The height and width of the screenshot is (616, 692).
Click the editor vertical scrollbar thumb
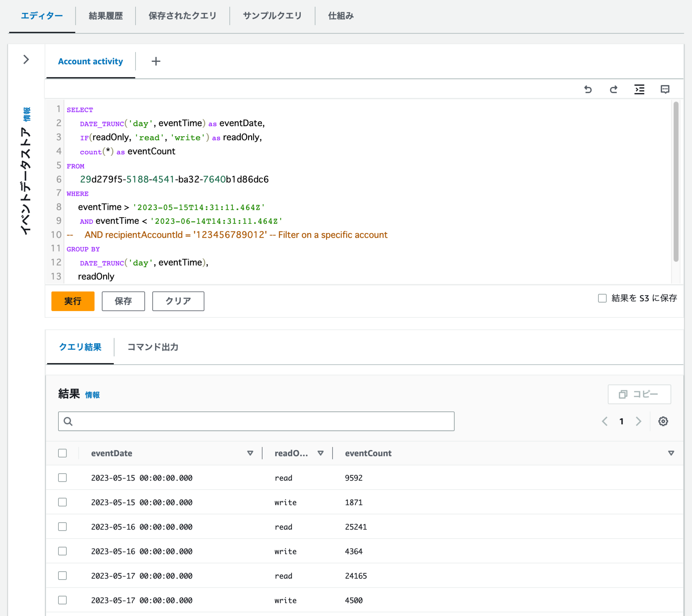tap(676, 182)
